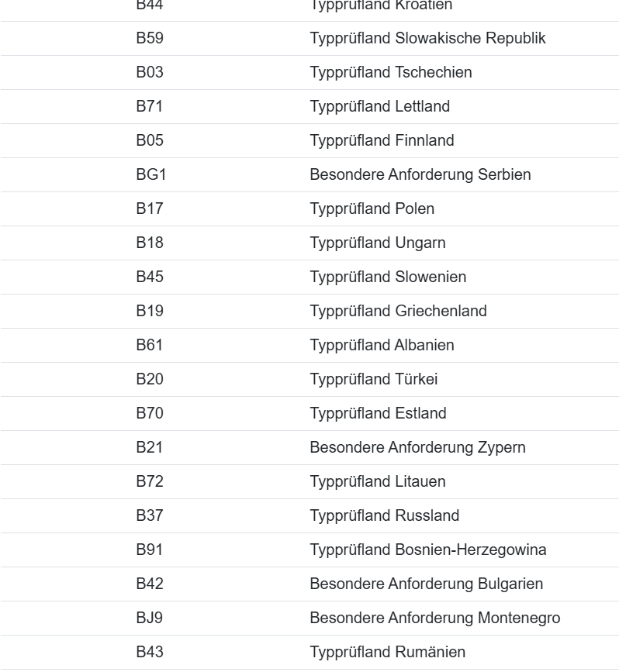Click Typprüfland Ungarn text
The image size is (619, 672).
click(378, 243)
